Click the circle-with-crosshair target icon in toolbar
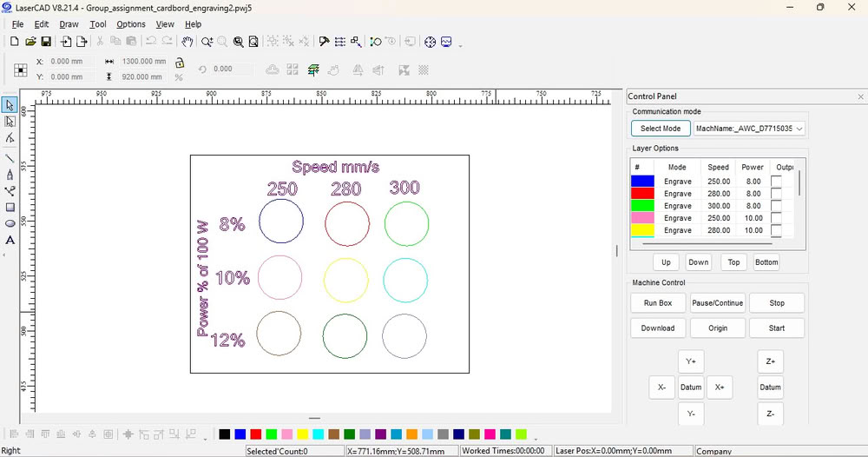Viewport: 868px width, 457px height. [431, 42]
